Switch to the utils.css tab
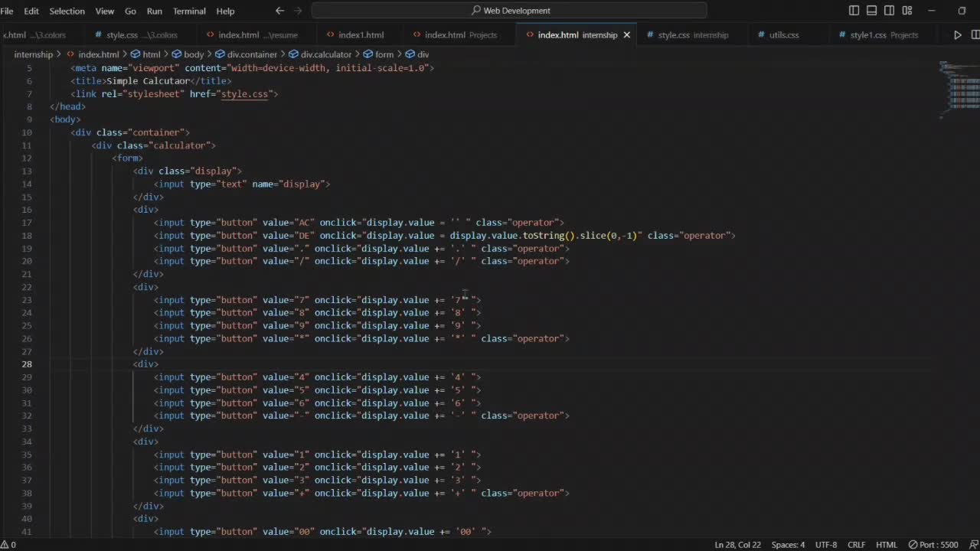This screenshot has height=551, width=980. point(783,35)
